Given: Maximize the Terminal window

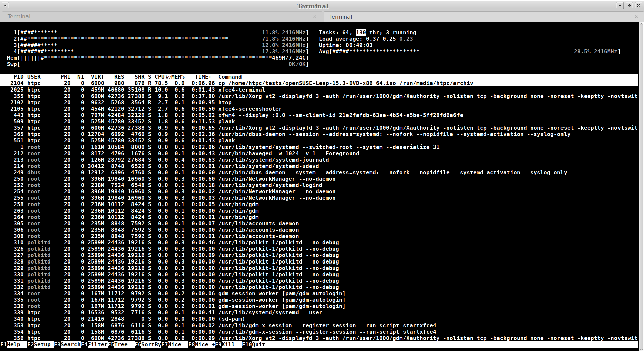Looking at the screenshot, I should (x=629, y=6).
